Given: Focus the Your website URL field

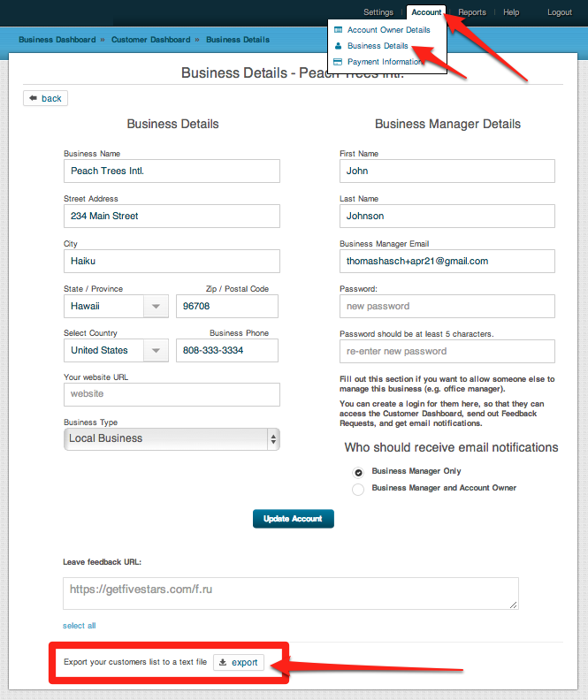Looking at the screenshot, I should (172, 394).
